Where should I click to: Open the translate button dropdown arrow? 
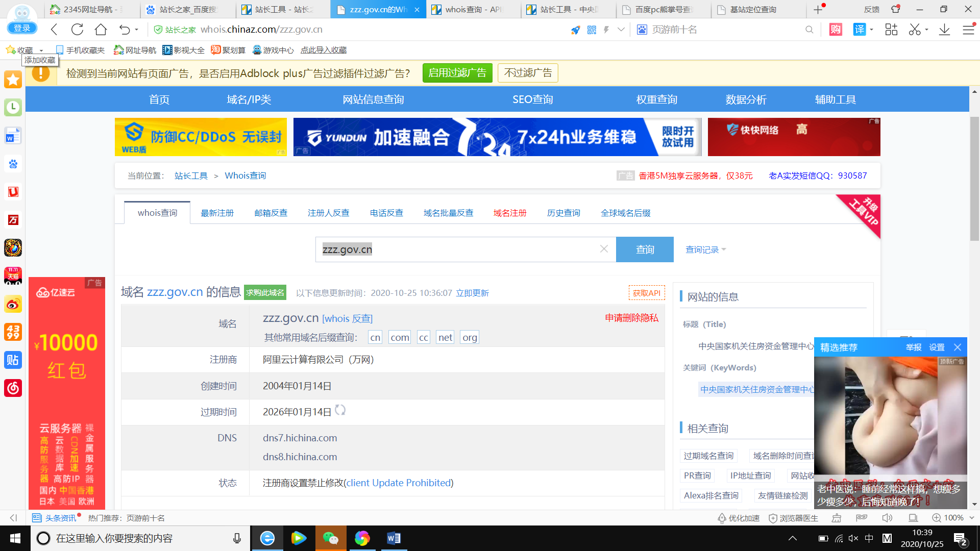point(872,30)
